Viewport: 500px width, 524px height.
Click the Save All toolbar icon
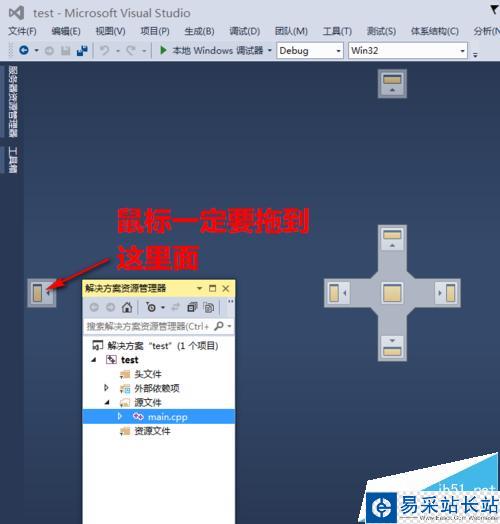pos(82,51)
